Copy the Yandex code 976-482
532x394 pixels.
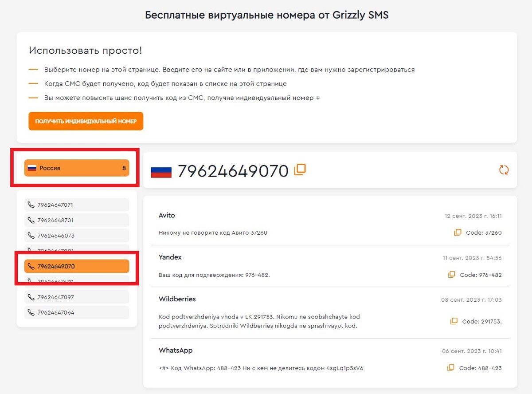click(451, 275)
